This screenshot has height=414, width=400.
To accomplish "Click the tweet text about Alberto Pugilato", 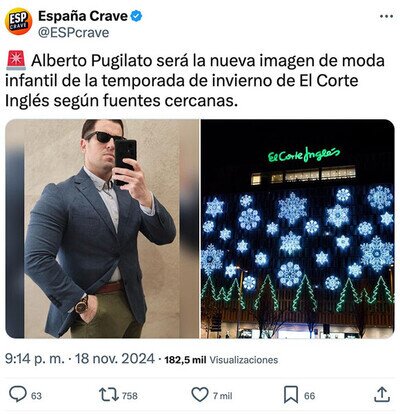I will click(x=195, y=81).
